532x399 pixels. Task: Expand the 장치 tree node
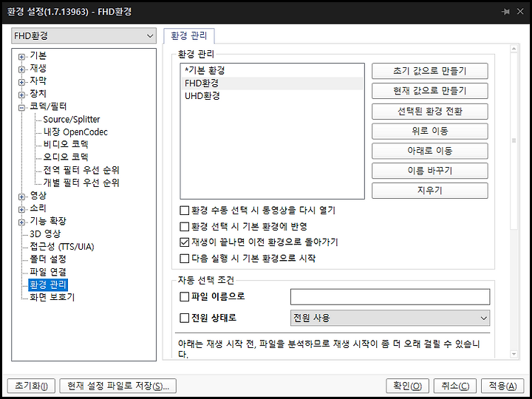point(21,95)
